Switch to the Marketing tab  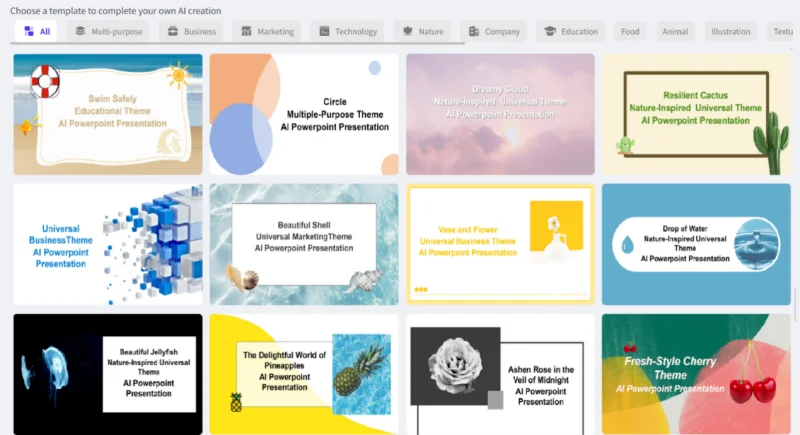point(267,31)
